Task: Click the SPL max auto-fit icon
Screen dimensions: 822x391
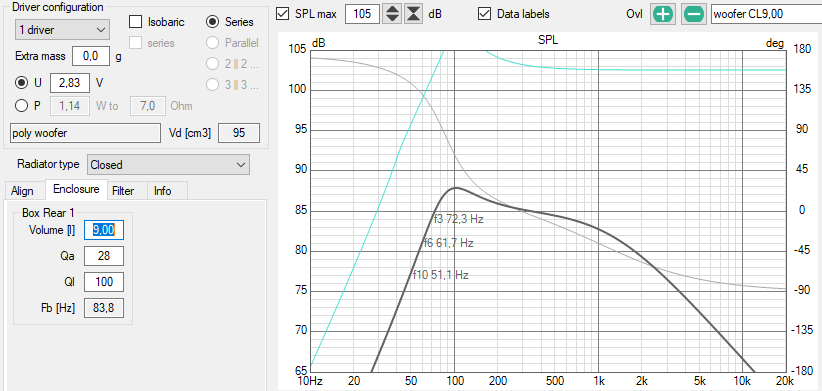Action: pos(414,14)
